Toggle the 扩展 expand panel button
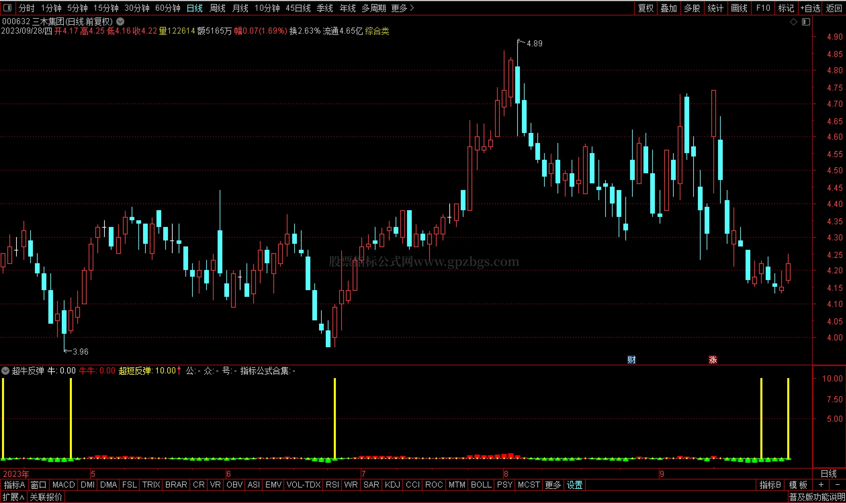Screen dimensions: 846x504 pos(13,498)
